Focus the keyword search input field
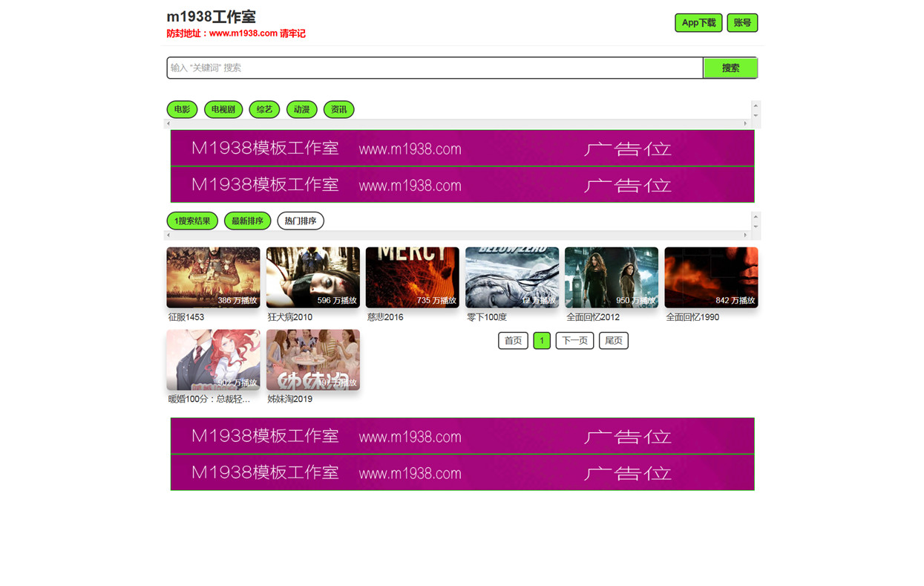The width and height of the screenshot is (924, 586). point(435,68)
